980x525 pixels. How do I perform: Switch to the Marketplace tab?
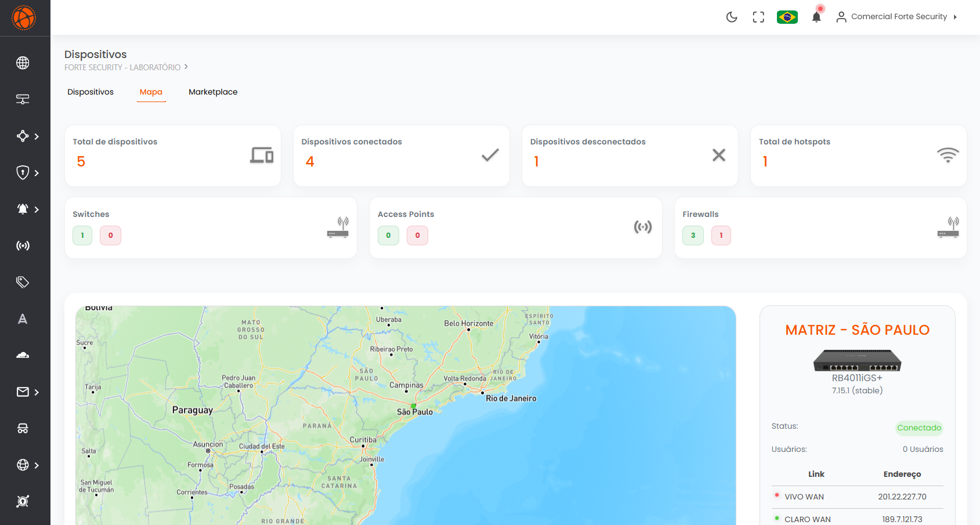coord(213,92)
